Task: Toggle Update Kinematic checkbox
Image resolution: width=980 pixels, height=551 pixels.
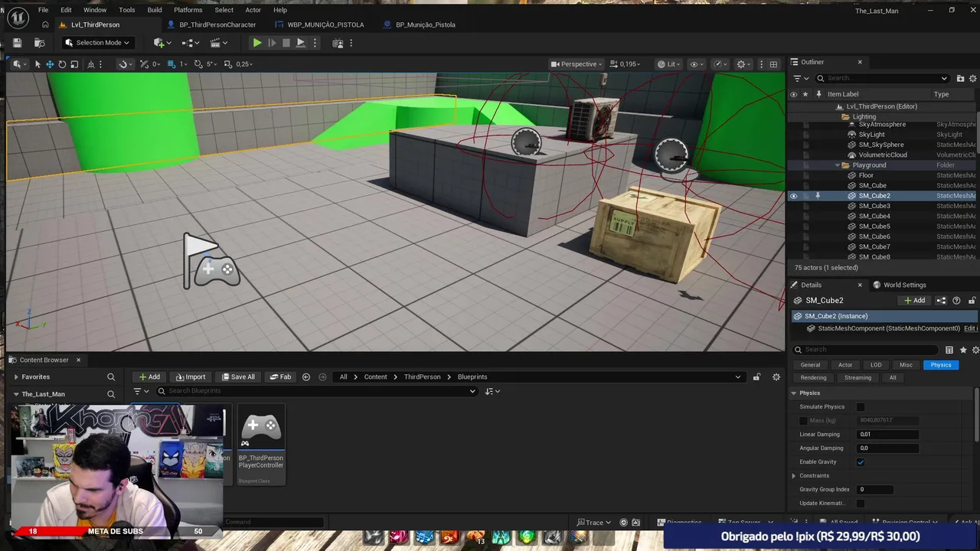Action: point(861,504)
